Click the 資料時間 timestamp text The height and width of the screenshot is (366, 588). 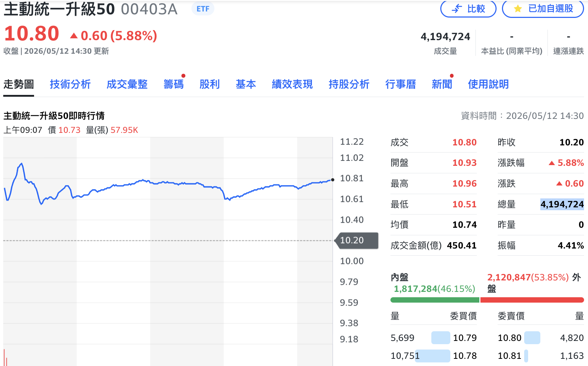[x=522, y=116]
